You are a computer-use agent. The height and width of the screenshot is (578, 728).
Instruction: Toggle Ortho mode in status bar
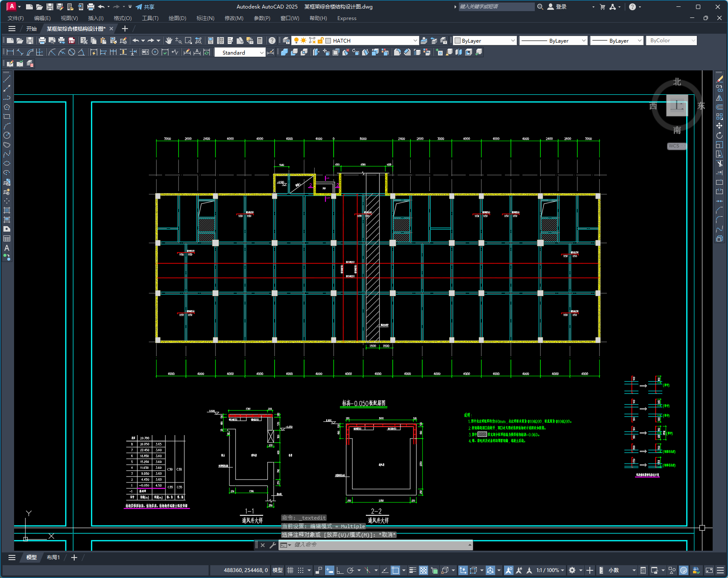340,570
